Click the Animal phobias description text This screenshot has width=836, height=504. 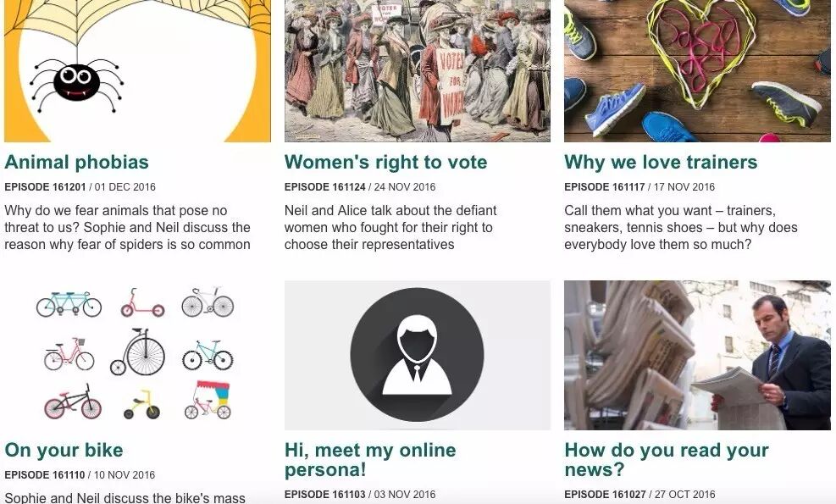(127, 228)
